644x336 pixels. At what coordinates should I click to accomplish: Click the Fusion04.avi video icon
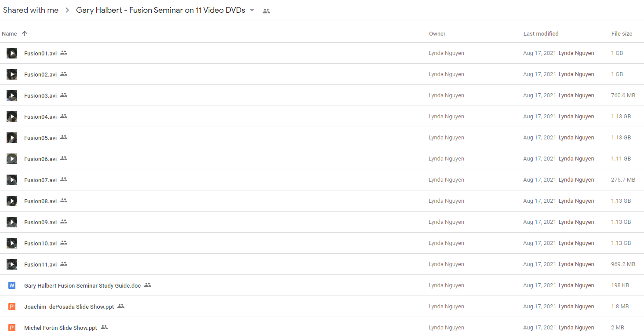click(x=12, y=117)
